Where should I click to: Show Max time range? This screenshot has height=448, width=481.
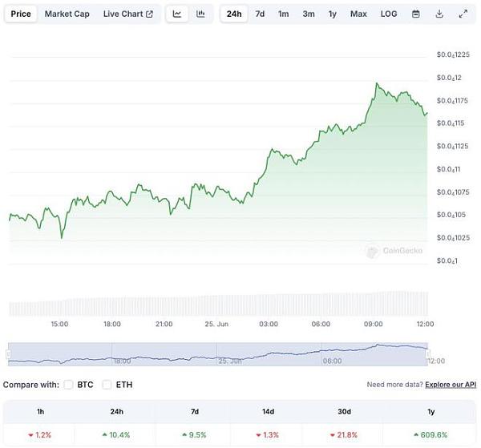(358, 14)
